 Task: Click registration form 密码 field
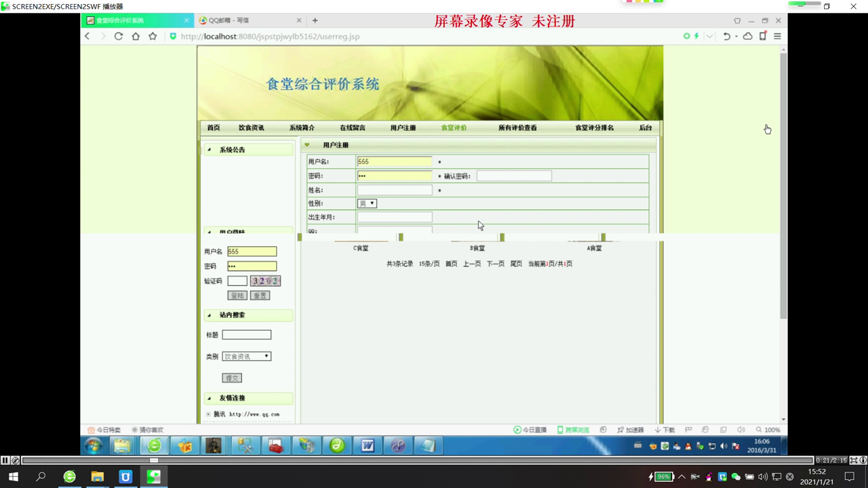coord(394,176)
